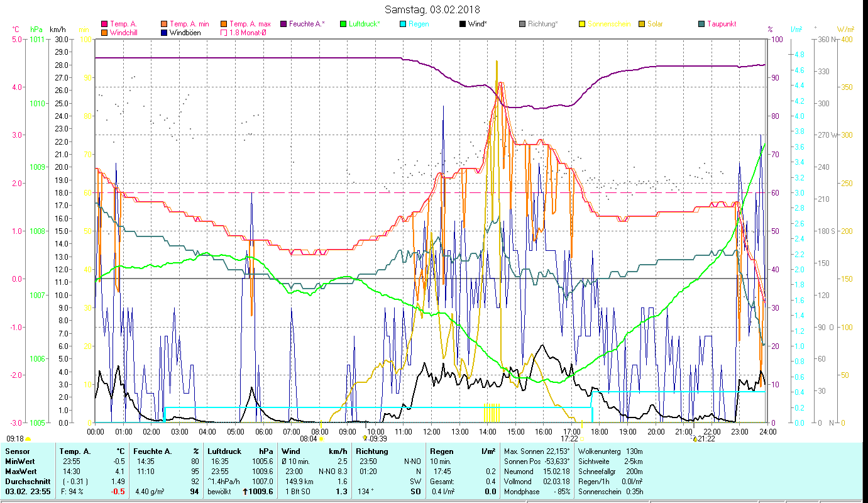This screenshot has width=868, height=503.
Task: Click the blue Windböen legend swatch
Action: (x=164, y=33)
